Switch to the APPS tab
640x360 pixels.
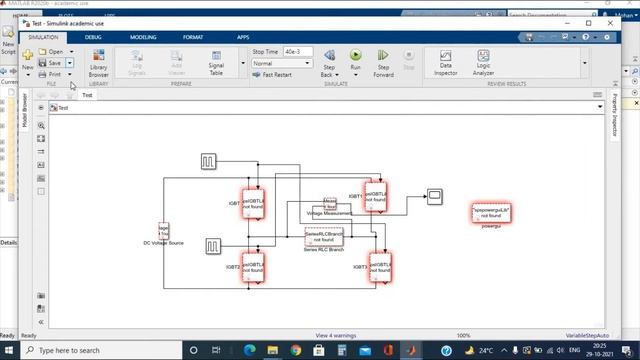click(x=243, y=37)
